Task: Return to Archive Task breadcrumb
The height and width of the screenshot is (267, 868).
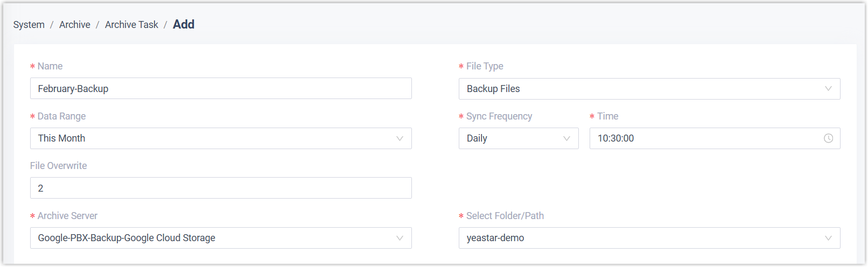Action: pos(131,25)
